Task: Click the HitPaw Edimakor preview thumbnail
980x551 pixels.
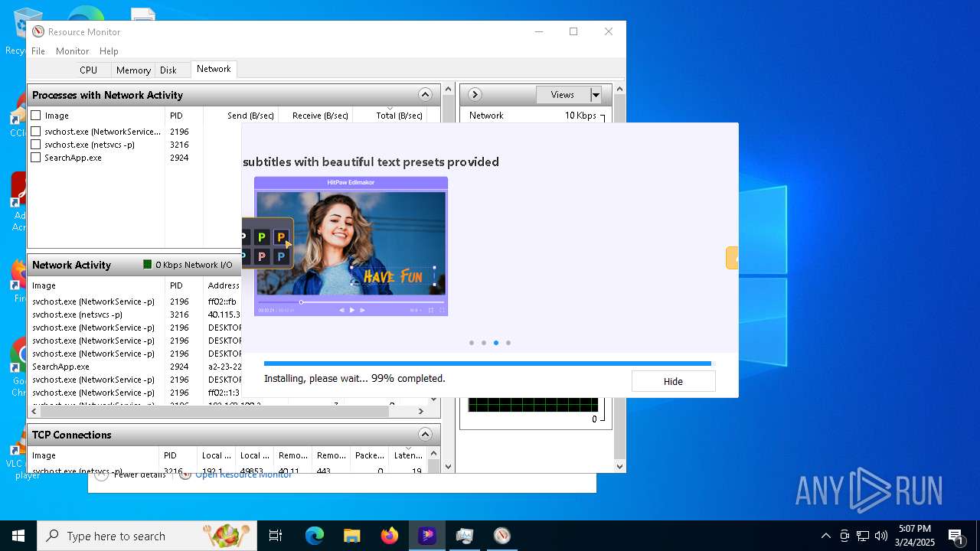Action: pyautogui.click(x=351, y=246)
